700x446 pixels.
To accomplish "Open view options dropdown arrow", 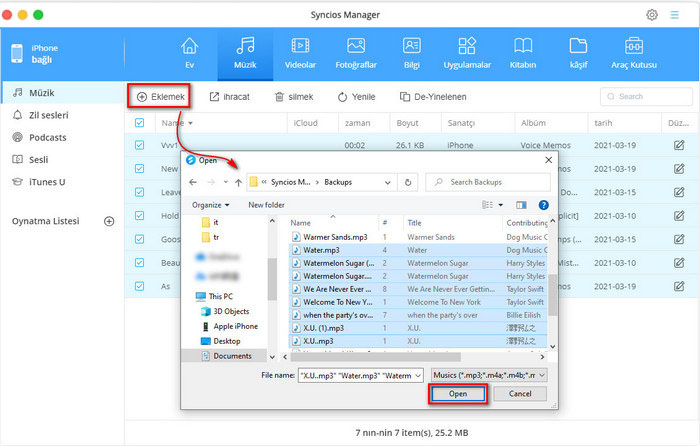I will [500, 205].
